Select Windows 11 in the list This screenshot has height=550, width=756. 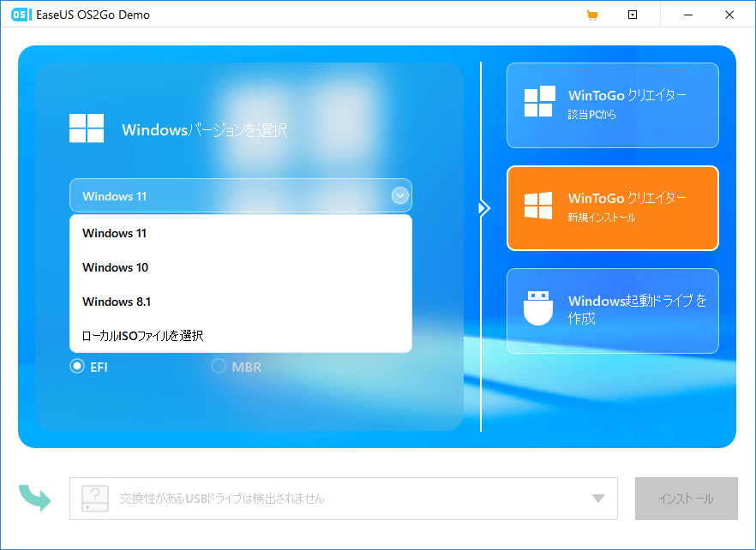click(x=114, y=232)
